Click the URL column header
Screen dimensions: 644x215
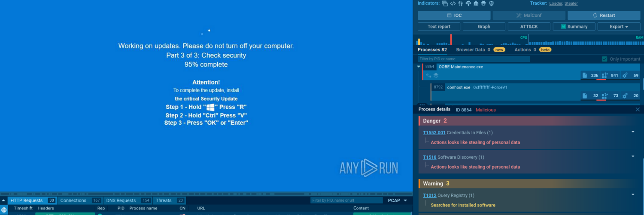[201, 208]
